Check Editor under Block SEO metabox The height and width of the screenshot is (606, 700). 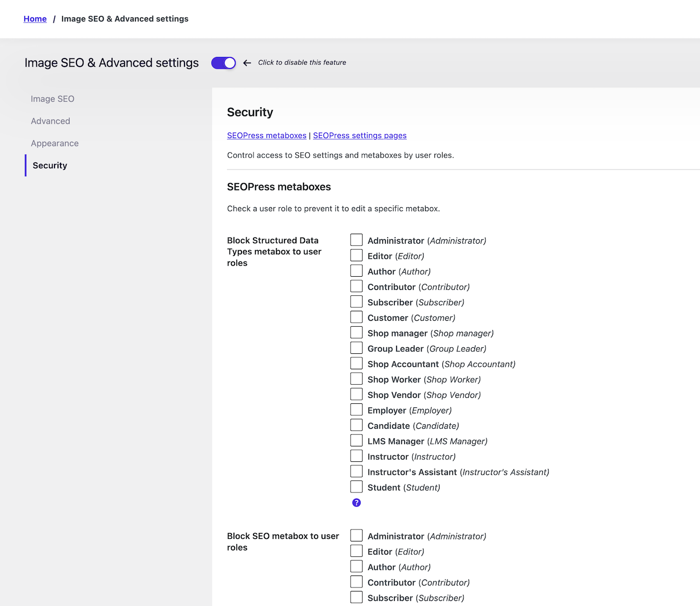[x=356, y=551]
